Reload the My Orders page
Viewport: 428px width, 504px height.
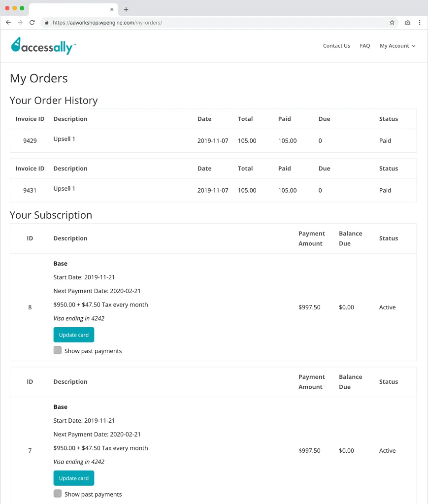tap(32, 22)
